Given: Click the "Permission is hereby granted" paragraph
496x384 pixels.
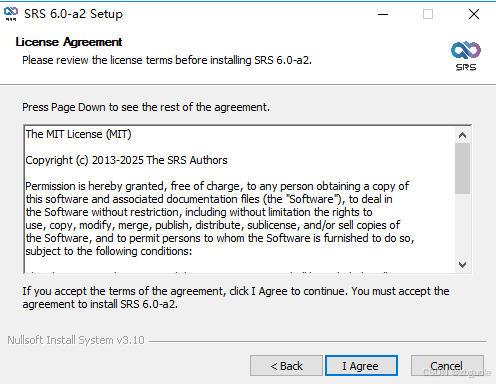Looking at the screenshot, I should [x=220, y=218].
